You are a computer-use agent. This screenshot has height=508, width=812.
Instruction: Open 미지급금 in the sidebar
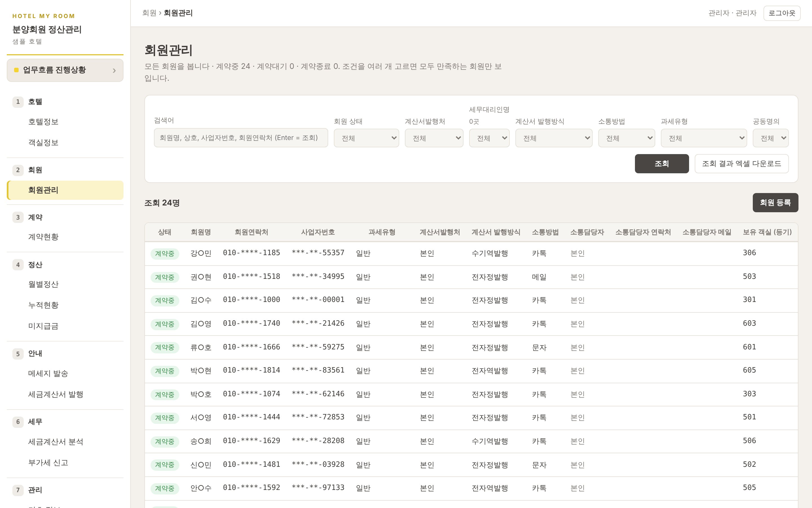[43, 326]
